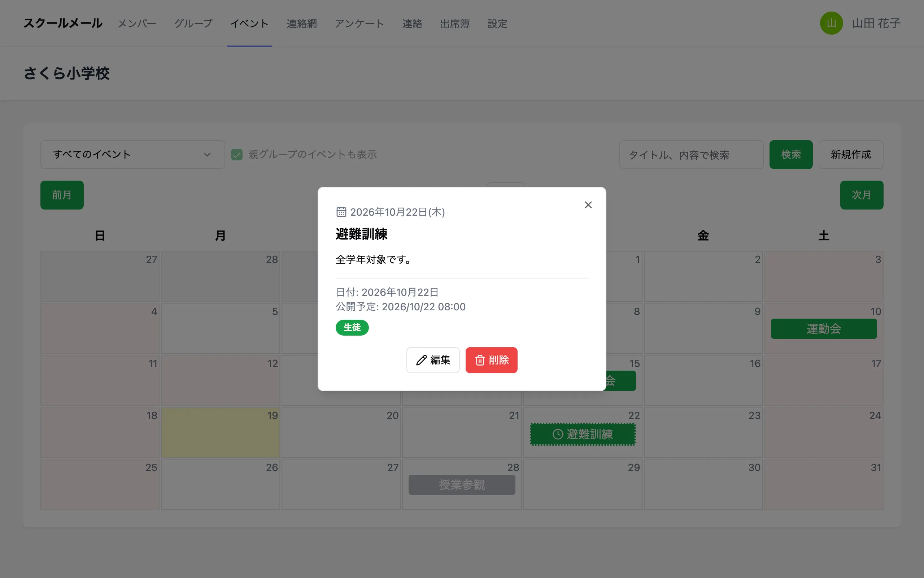924x578 pixels.
Task: Click the partially hidden event on day 15
Action: point(620,381)
